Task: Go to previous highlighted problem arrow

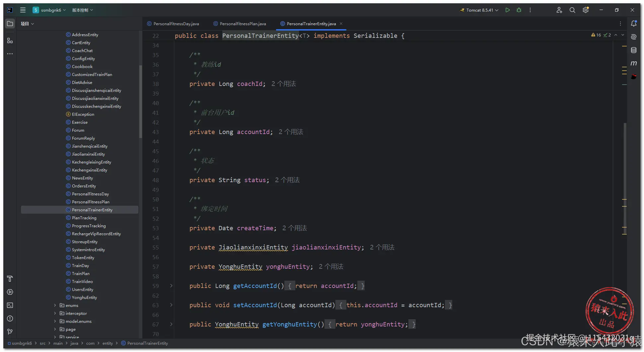Action: [x=616, y=35]
